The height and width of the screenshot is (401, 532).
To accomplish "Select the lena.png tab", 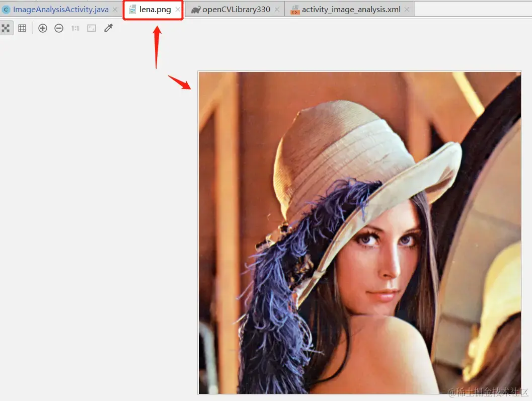I will [155, 10].
